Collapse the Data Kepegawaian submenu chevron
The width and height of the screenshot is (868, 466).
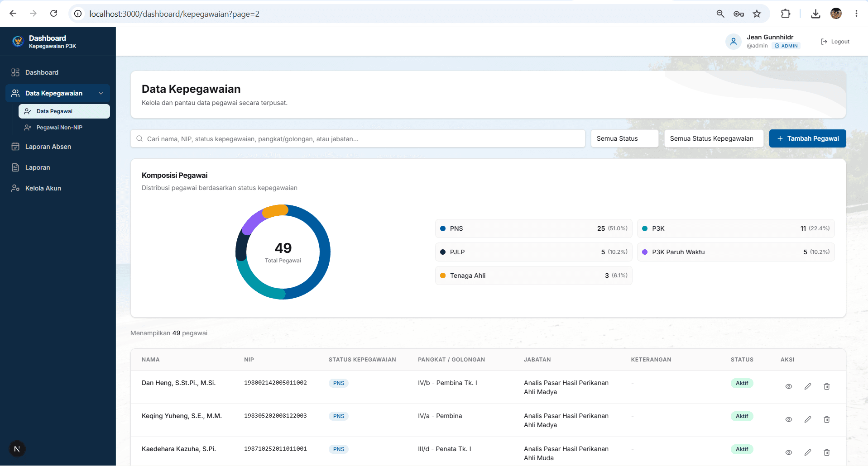coord(101,93)
